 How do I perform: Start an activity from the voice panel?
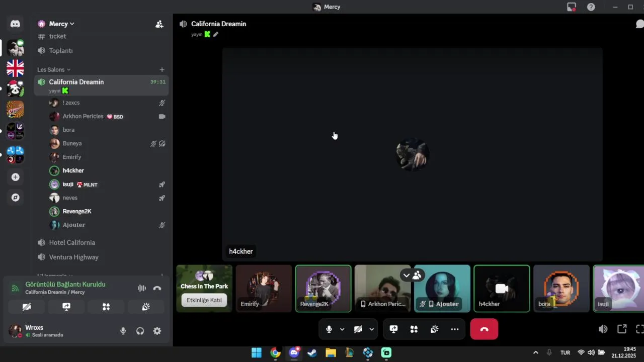pos(106,307)
